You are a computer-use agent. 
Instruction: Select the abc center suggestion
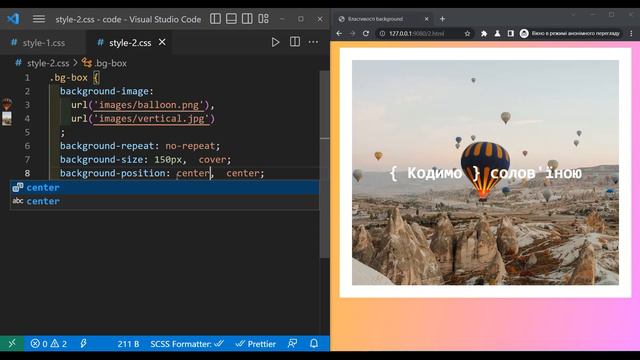click(x=164, y=201)
